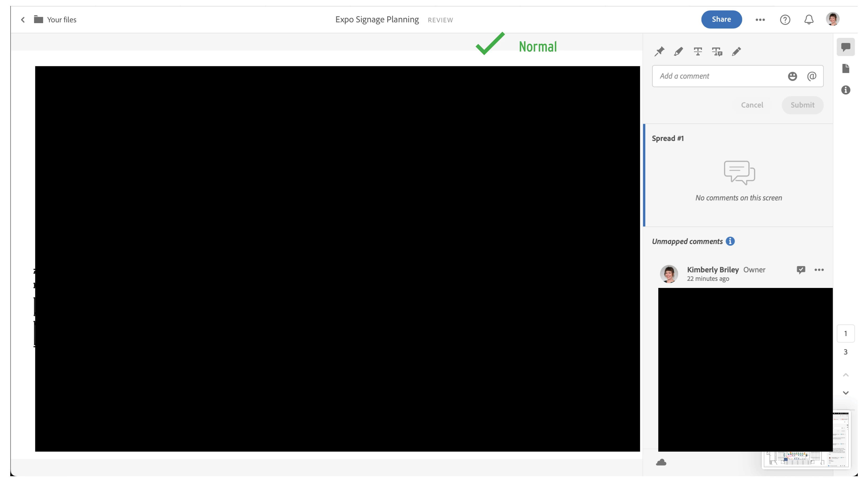
Task: Select the Replace text tool
Action: (717, 52)
